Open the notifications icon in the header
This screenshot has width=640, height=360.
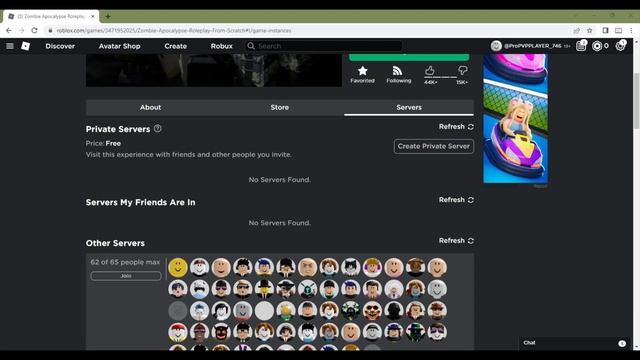coord(581,46)
